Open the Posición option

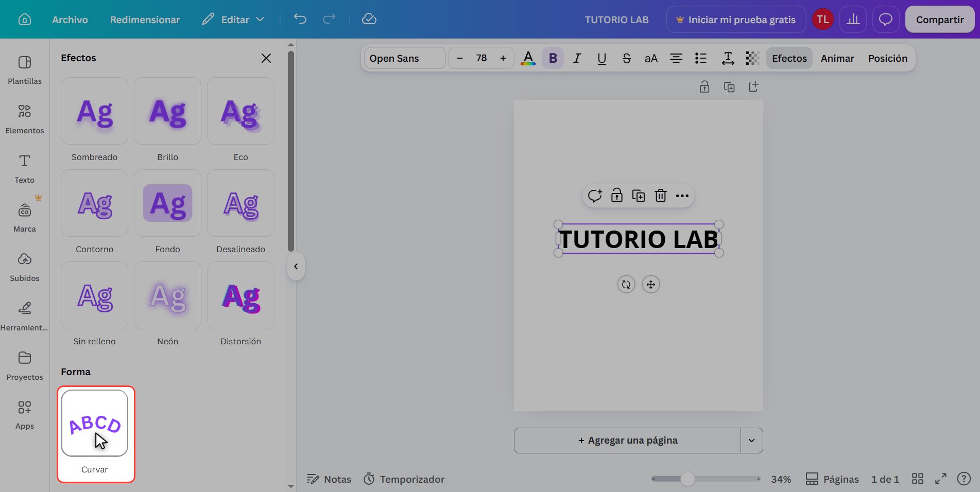[887, 58]
